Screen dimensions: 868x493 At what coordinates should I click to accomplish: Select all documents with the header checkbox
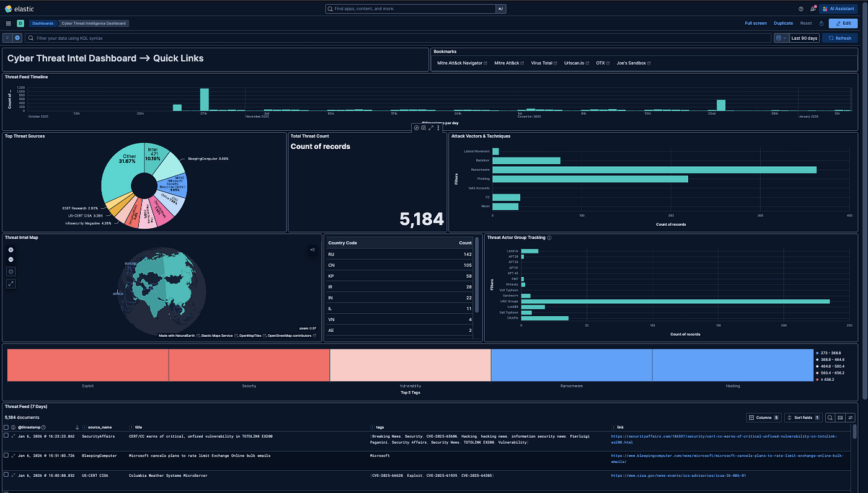(x=6, y=427)
